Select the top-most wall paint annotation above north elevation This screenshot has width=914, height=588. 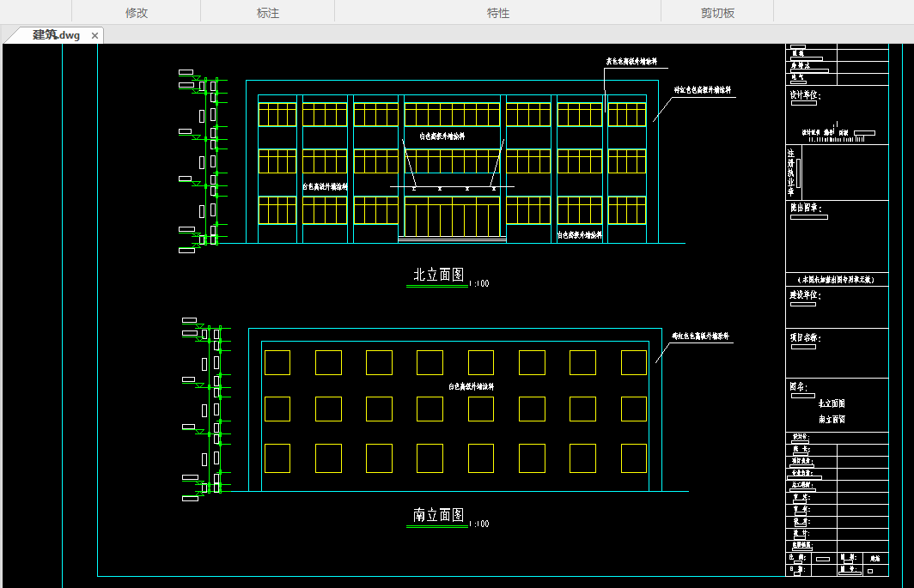point(631,61)
